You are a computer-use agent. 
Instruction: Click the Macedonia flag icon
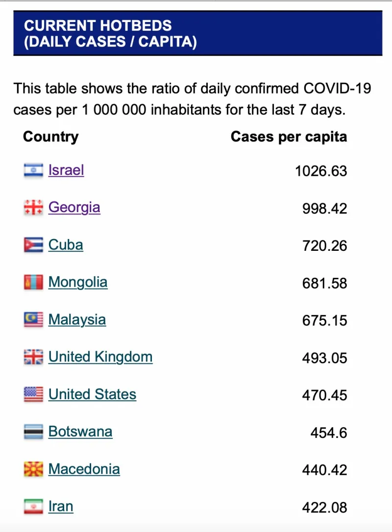point(33,469)
